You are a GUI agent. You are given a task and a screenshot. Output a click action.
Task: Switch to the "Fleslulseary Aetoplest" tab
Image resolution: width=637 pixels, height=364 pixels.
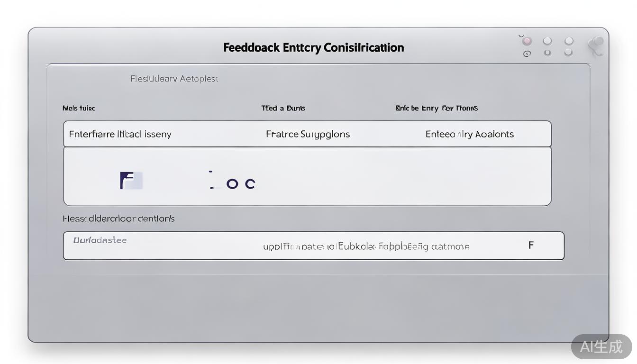point(174,79)
